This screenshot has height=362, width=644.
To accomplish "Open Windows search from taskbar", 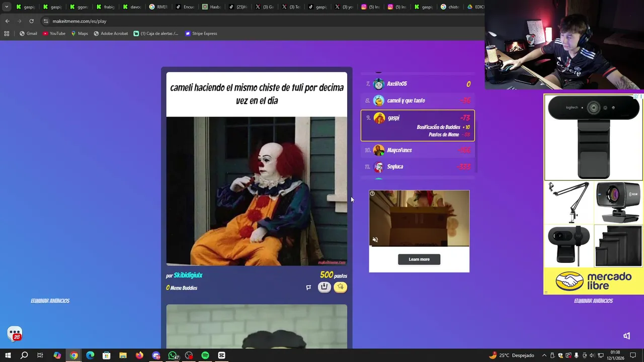I will (24, 355).
